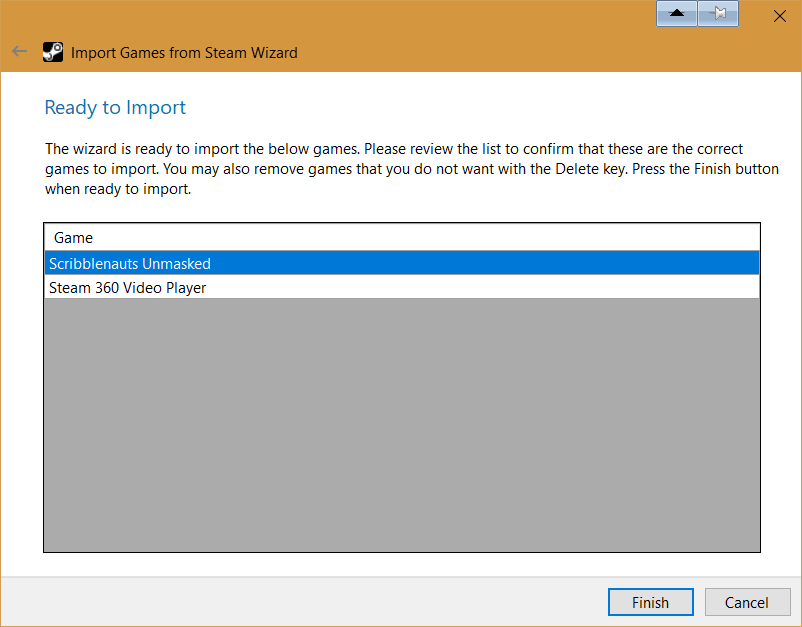Cancel the import wizard
The height and width of the screenshot is (627, 802).
tap(747, 602)
